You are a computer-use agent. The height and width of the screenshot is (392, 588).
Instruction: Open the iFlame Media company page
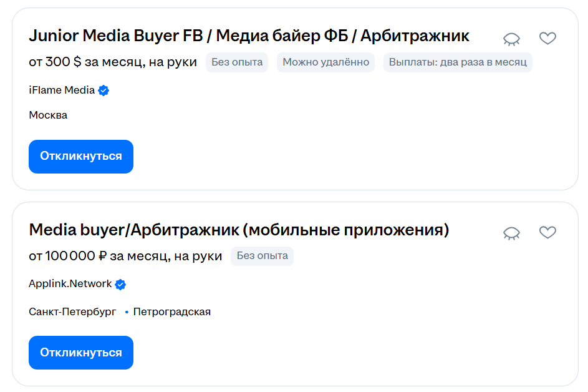(x=62, y=90)
